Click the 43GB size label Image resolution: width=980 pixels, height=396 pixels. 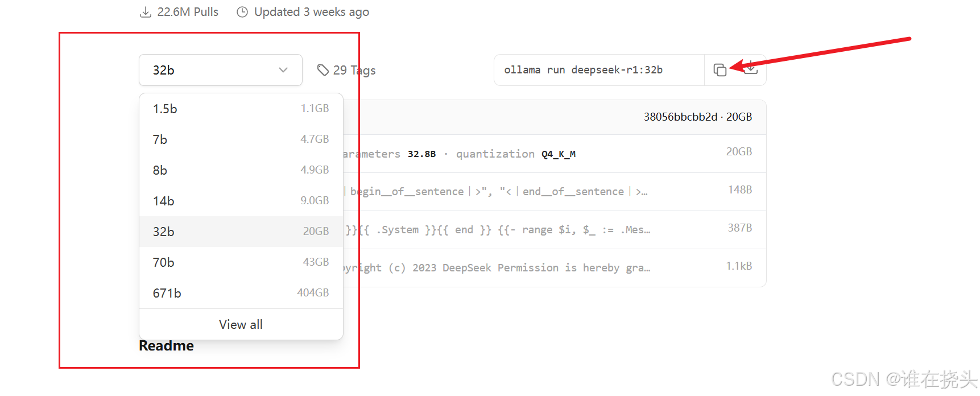[316, 262]
